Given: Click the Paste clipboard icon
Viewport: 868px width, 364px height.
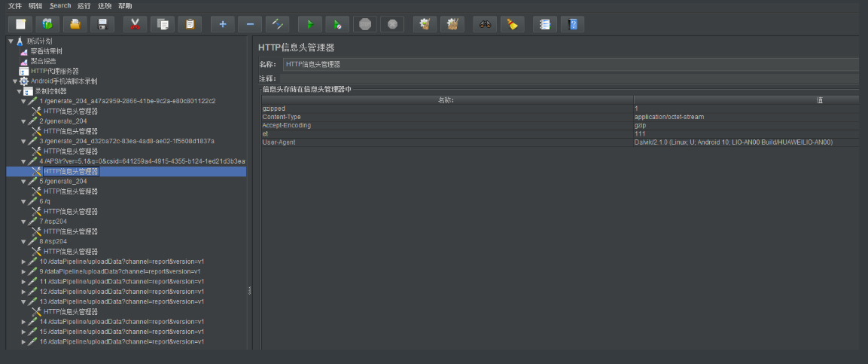Looking at the screenshot, I should (190, 24).
